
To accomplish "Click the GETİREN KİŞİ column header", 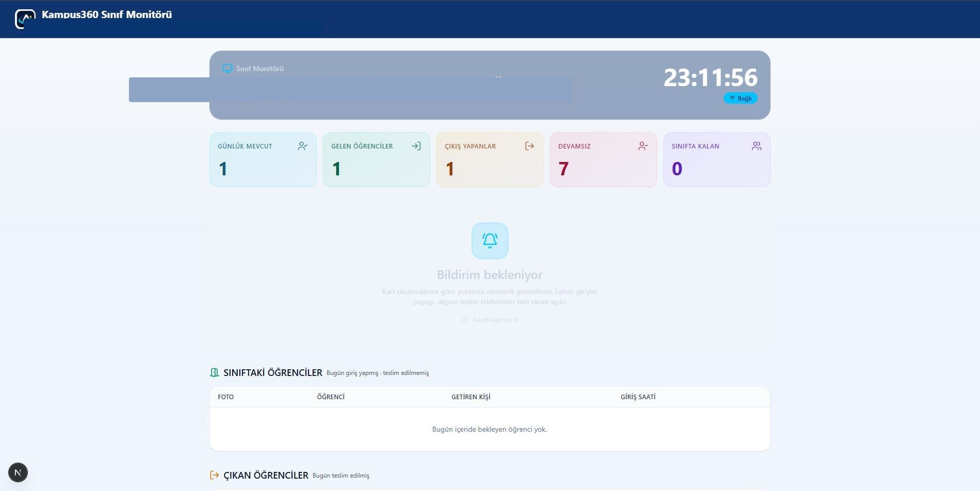I will [x=471, y=397].
